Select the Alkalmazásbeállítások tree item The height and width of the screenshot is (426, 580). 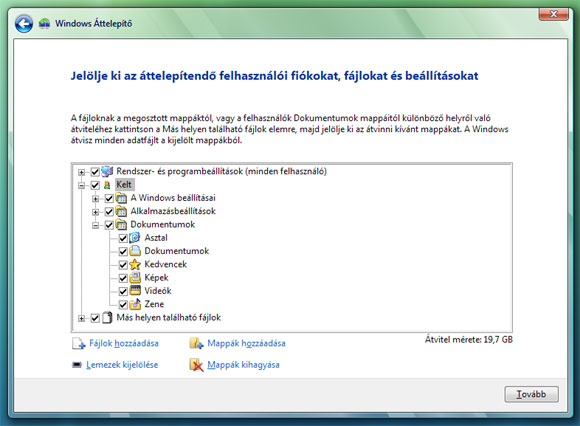pyautogui.click(x=173, y=211)
